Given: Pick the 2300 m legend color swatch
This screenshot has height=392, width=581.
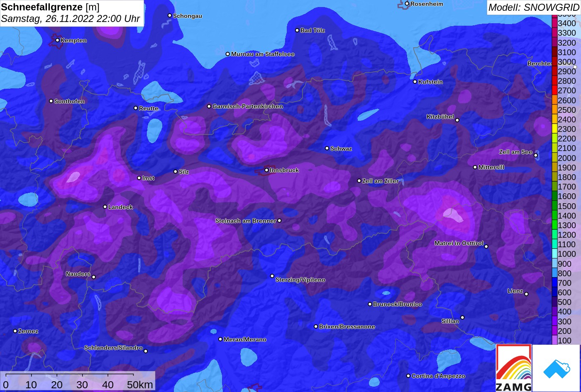Looking at the screenshot, I should [554, 129].
